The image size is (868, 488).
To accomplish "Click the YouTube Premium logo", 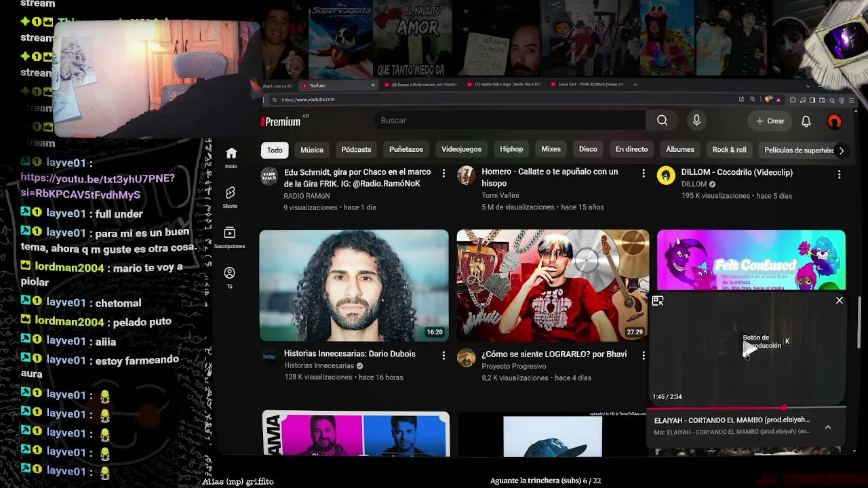I will pos(281,121).
